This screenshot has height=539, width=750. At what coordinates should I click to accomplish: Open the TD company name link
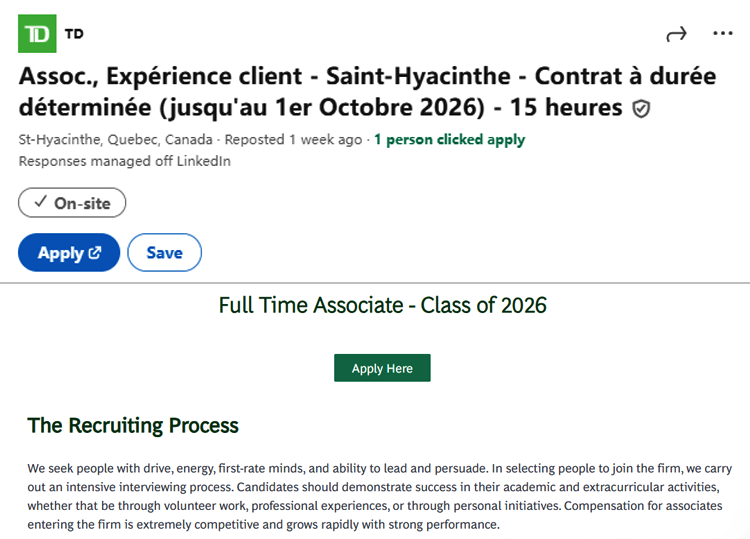(74, 34)
